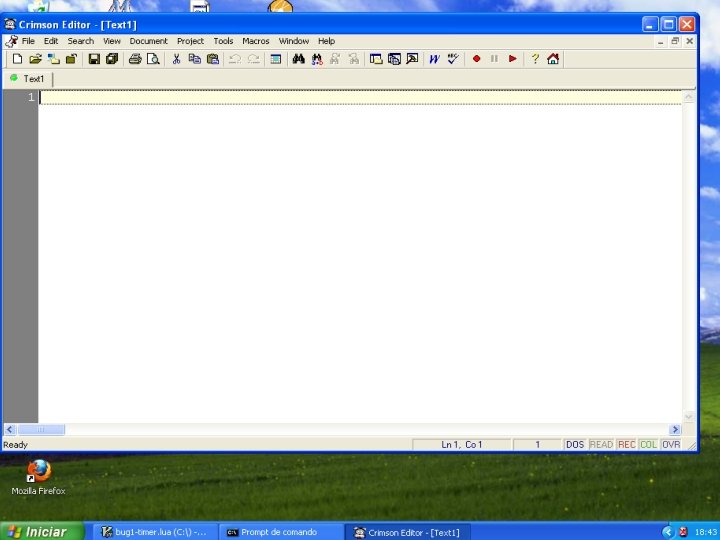Click the home page house icon
This screenshot has width=720, height=540.
553,59
